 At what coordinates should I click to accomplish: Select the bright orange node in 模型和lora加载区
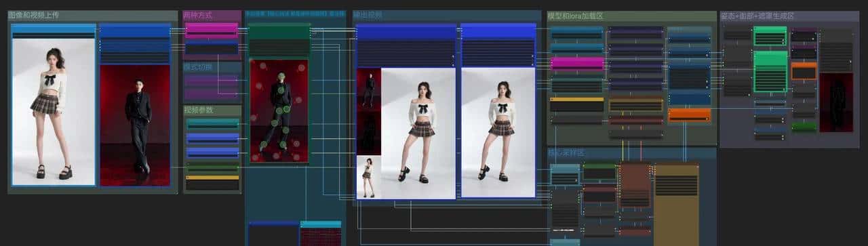click(689, 115)
